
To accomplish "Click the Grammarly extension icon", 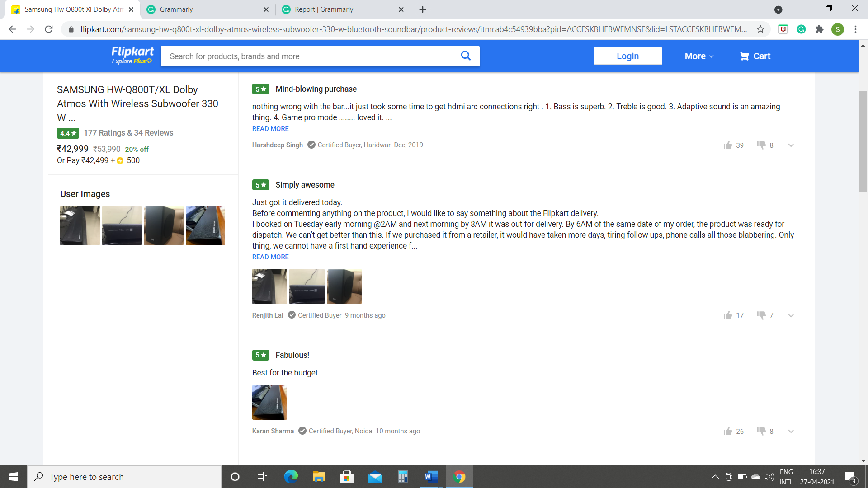I will click(x=801, y=29).
